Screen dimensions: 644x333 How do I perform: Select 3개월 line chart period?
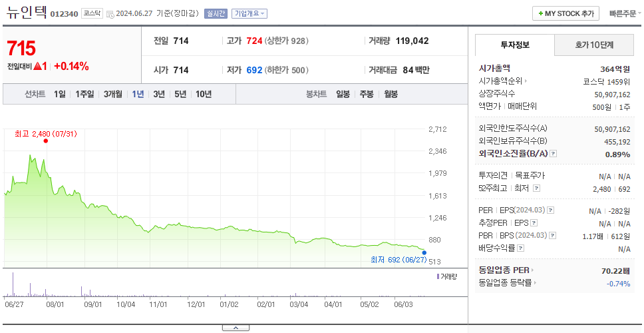tap(113, 94)
